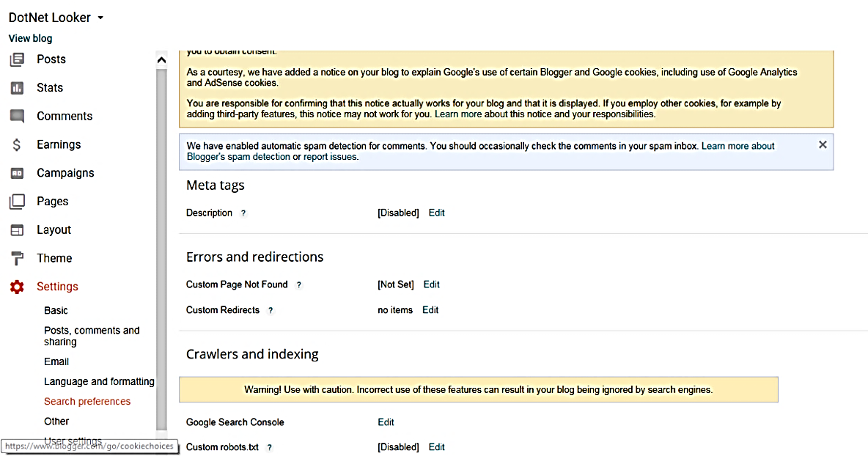Click the Custom Redirects label
The image size is (868, 456).
[223, 310]
